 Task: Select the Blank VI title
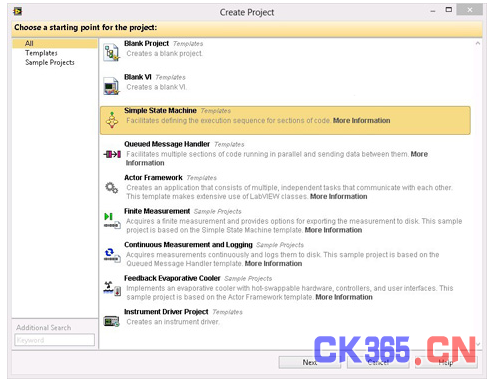pyautogui.click(x=138, y=77)
